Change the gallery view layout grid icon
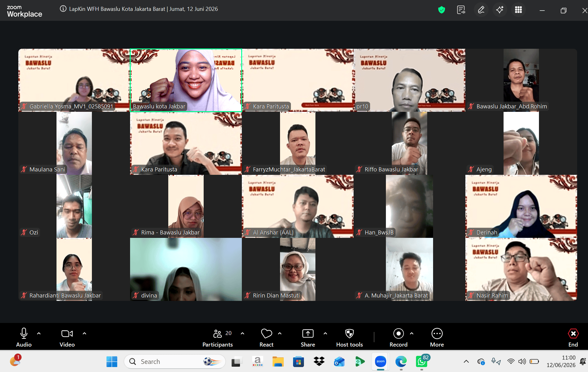Screen dimensions: 588x372 [x=518, y=10]
